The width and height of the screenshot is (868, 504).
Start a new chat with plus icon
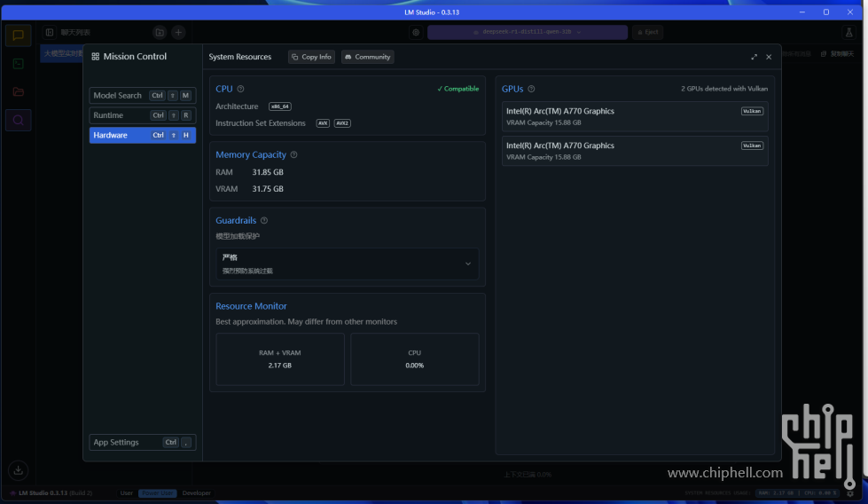coord(178,32)
